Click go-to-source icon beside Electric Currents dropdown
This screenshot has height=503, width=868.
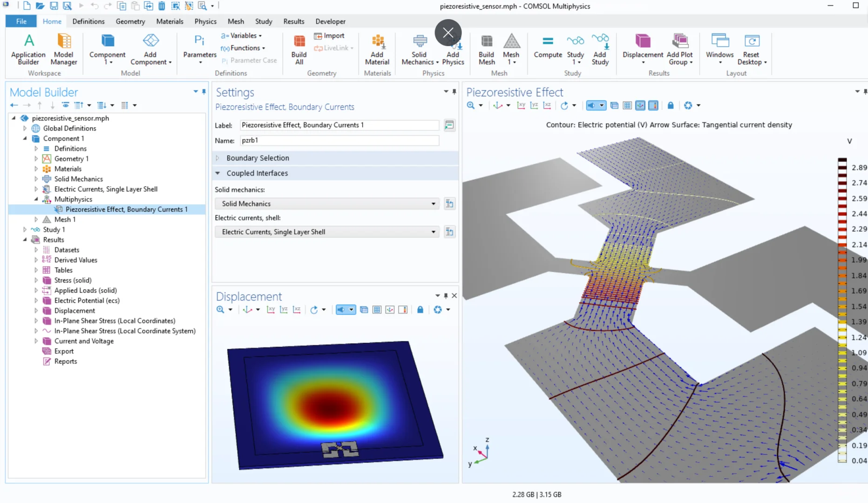click(x=449, y=231)
